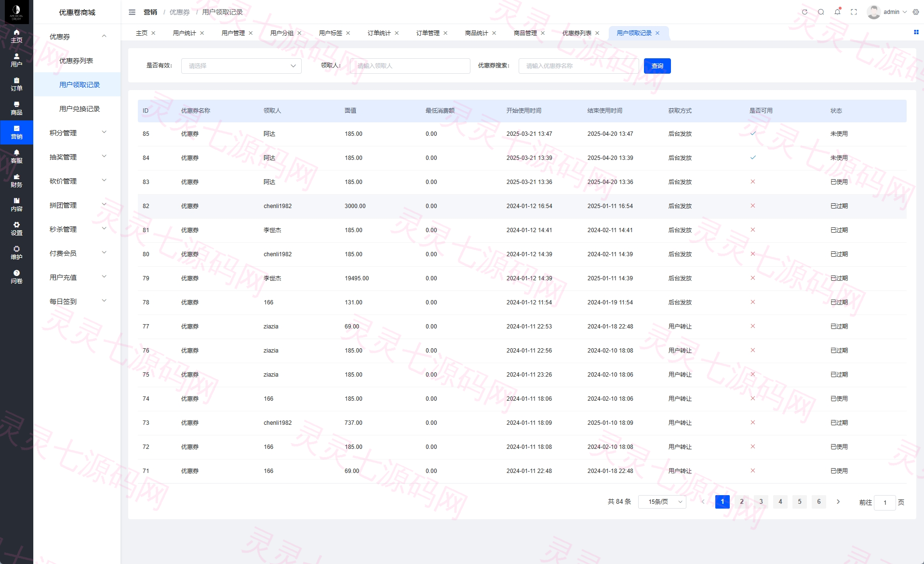The height and width of the screenshot is (564, 924).
Task: Focus the 优惠券搜索 name input field
Action: point(579,66)
